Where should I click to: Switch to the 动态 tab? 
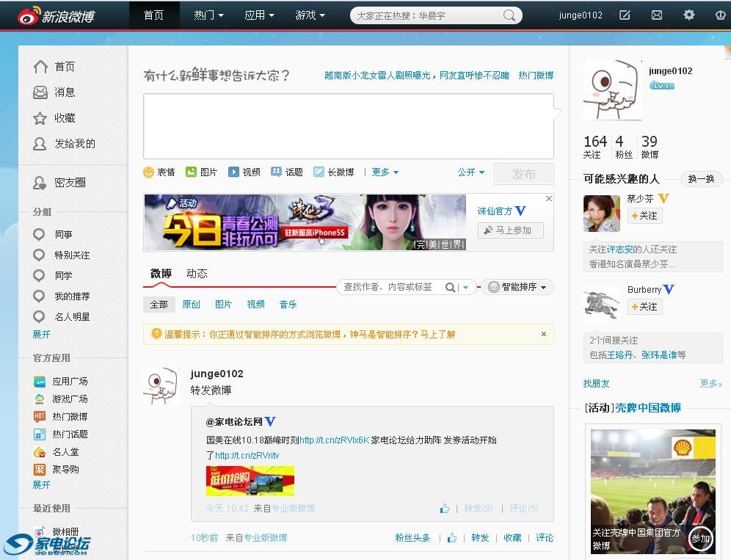click(x=197, y=274)
